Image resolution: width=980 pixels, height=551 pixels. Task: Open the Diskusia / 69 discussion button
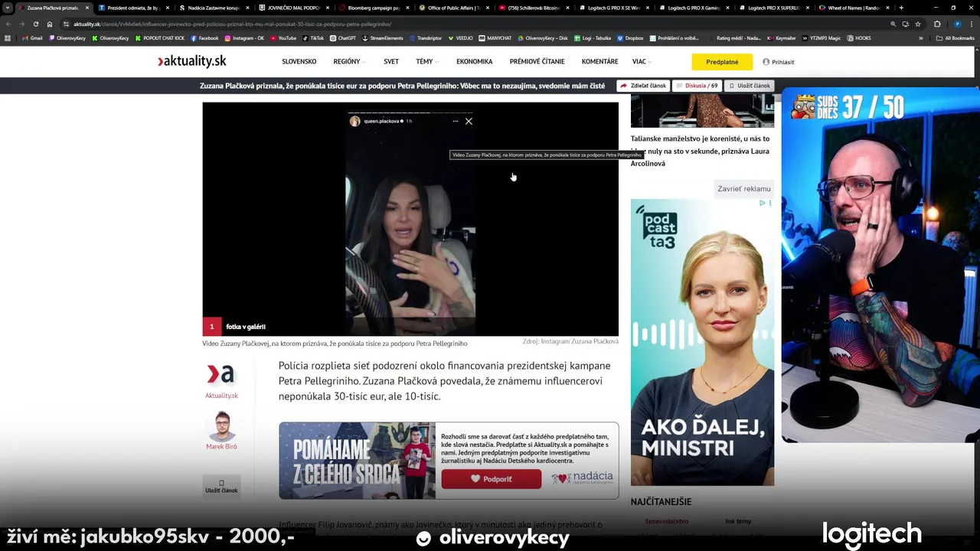pyautogui.click(x=697, y=86)
